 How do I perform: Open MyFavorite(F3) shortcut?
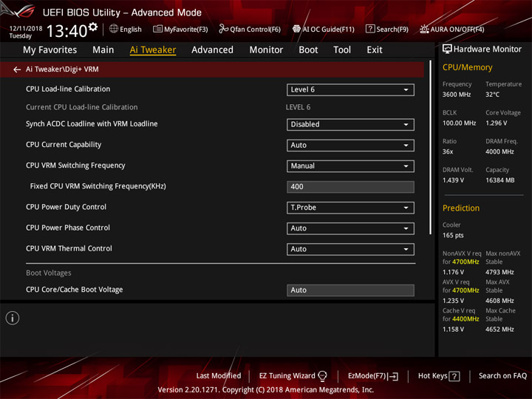point(180,29)
